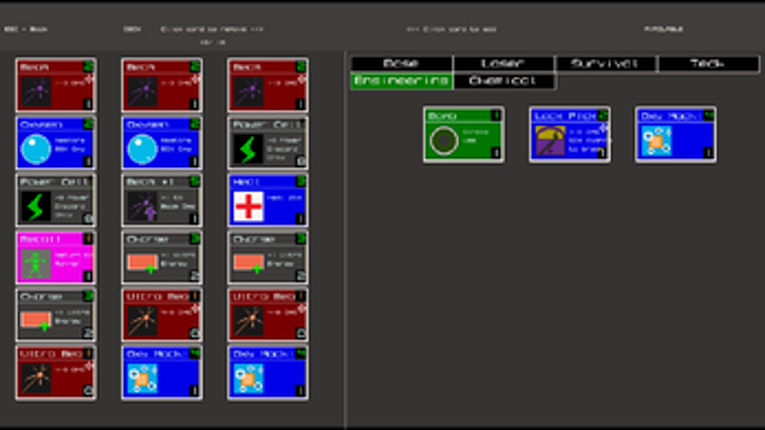This screenshot has width=765, height=430.
Task: Remove the Charge card beneath the Heal card
Action: pos(267,258)
